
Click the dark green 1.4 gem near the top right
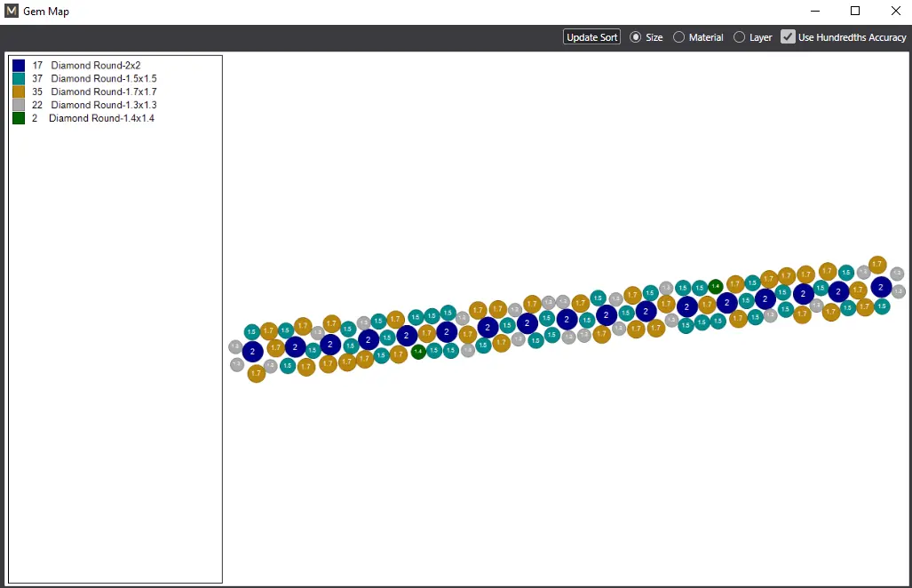(716, 286)
